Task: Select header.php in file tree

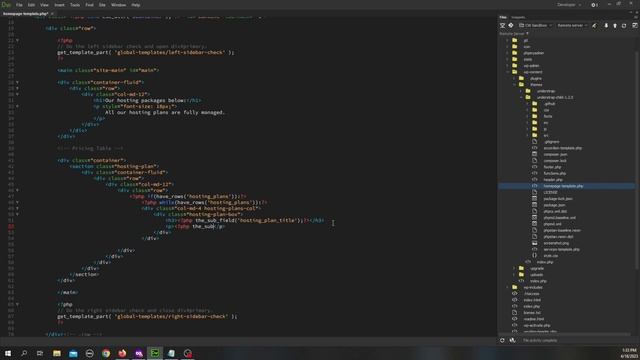Action: (553, 180)
